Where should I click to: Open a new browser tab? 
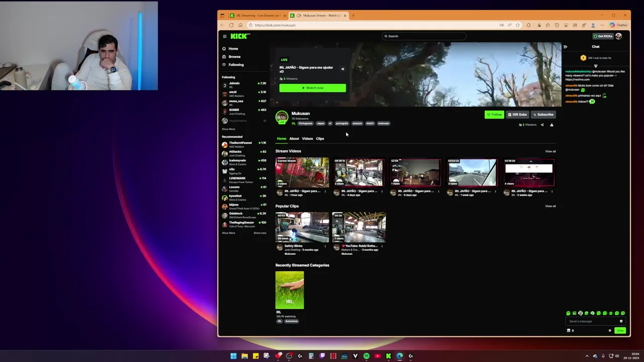[353, 16]
